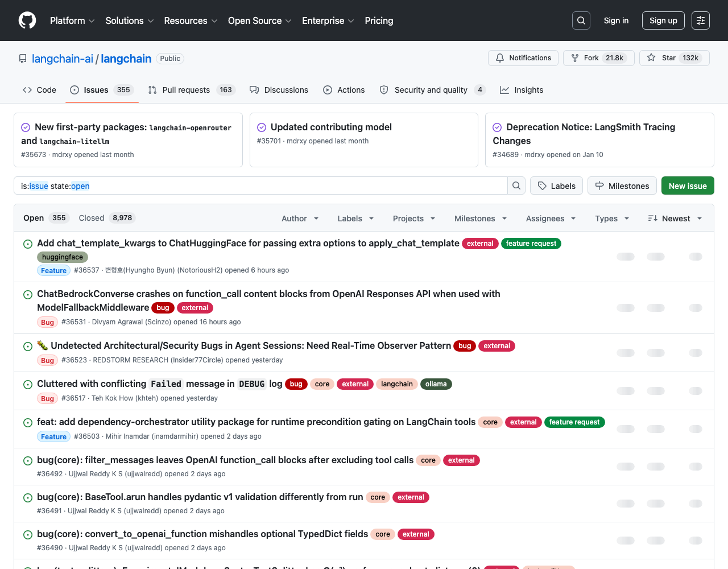Expand the Enterprise menu
The image size is (728, 569).
click(328, 20)
